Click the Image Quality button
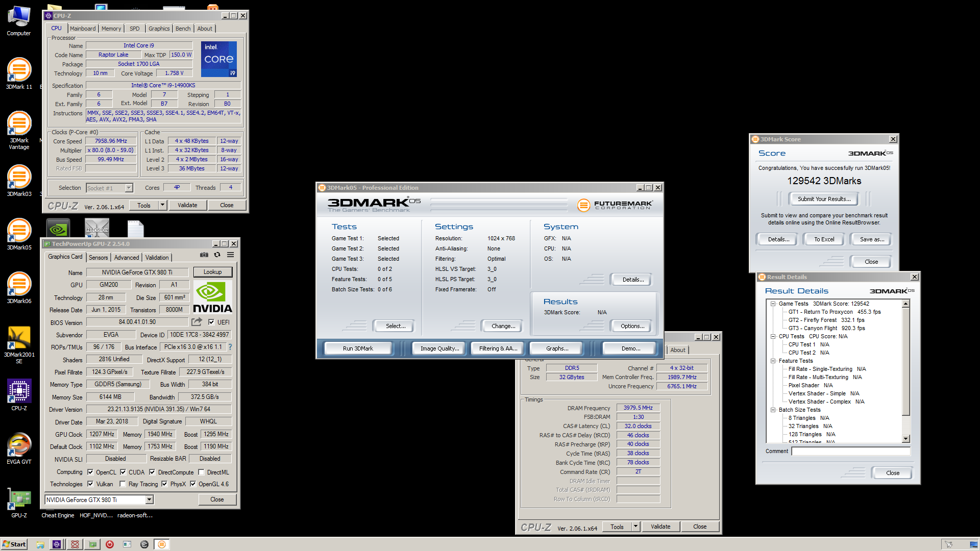Image resolution: width=980 pixels, height=551 pixels. (x=439, y=348)
